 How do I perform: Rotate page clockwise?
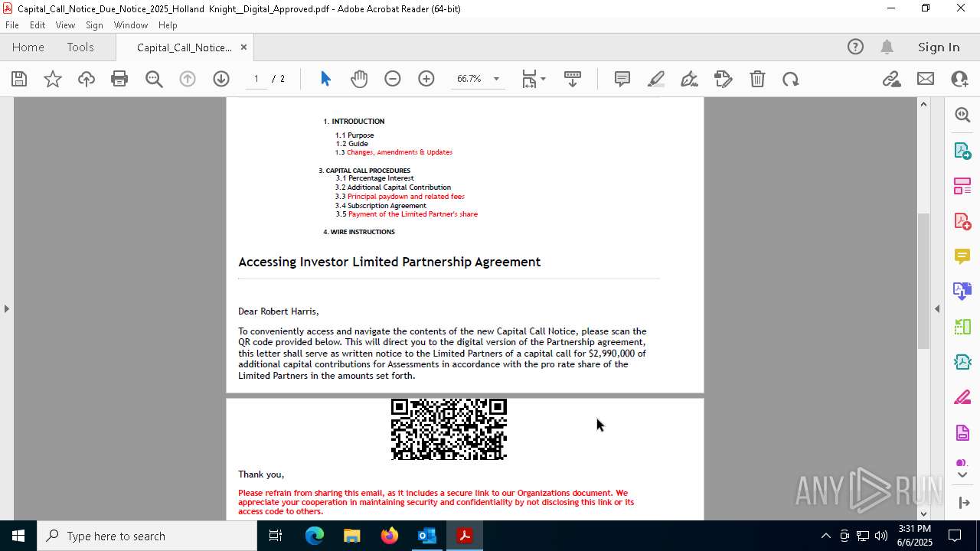coord(791,79)
